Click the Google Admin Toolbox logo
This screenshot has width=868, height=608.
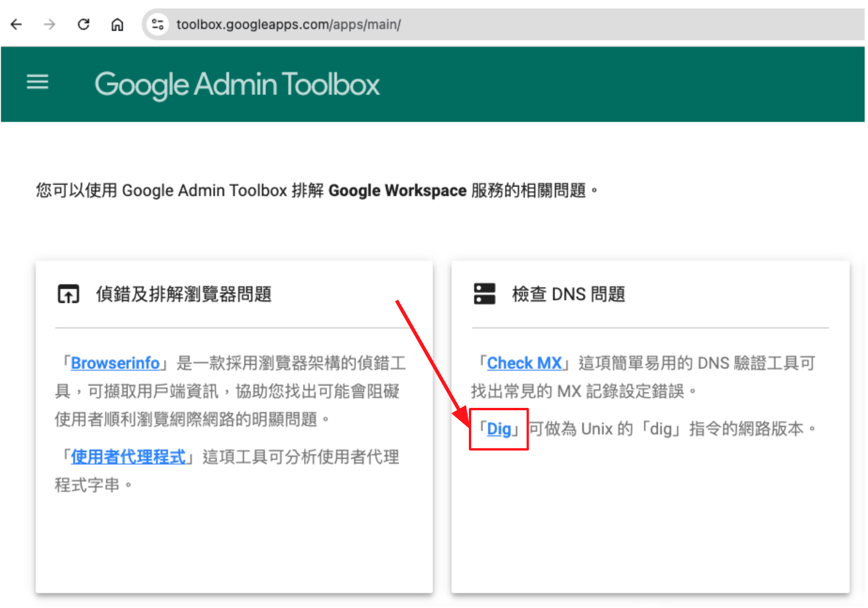(237, 84)
